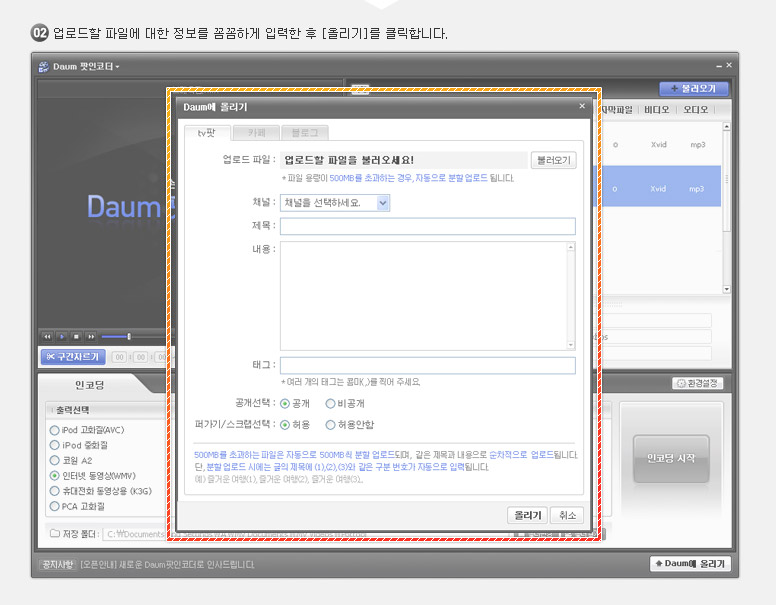Close the Daum에 올리기 dialog
Viewport: 776px width, 605px height.
[582, 106]
